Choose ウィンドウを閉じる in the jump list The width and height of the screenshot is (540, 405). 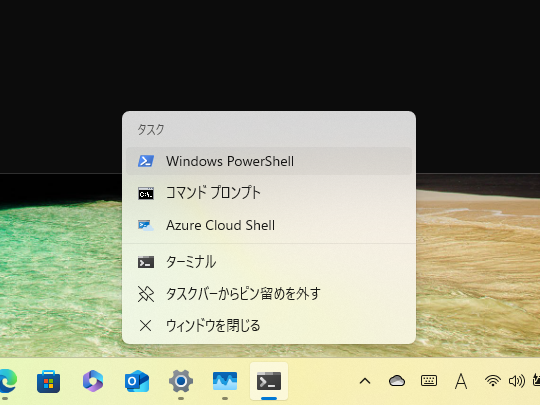[x=269, y=325]
